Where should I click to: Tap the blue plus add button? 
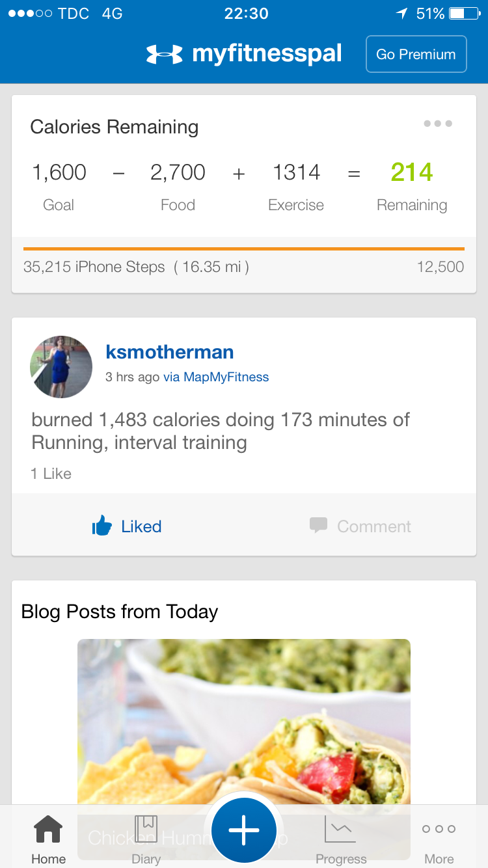coord(244,830)
